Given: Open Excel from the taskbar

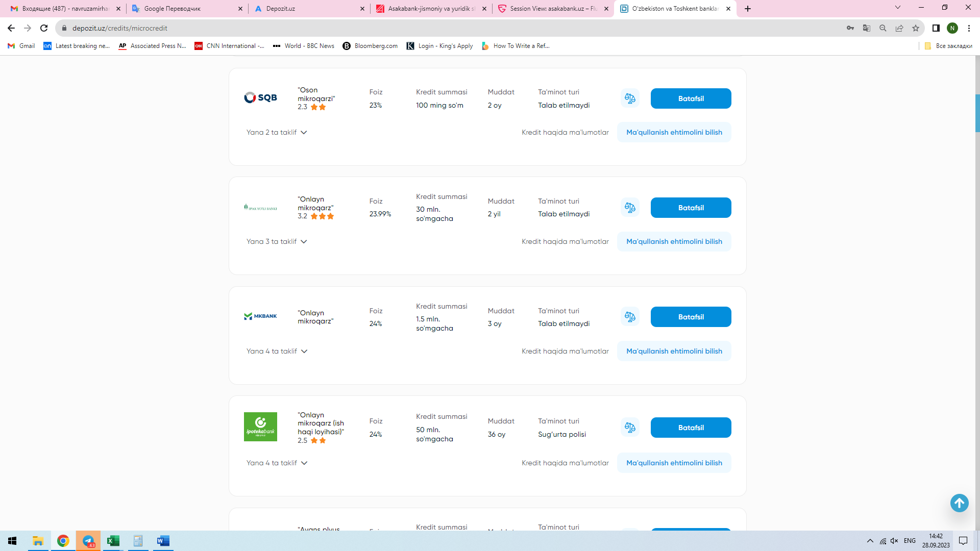Looking at the screenshot, I should coord(113,541).
